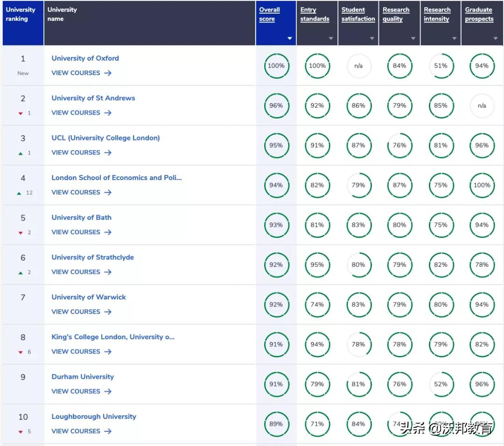This screenshot has height=446, width=504.
Task: Click the University ranking column header
Action: [x=23, y=23]
